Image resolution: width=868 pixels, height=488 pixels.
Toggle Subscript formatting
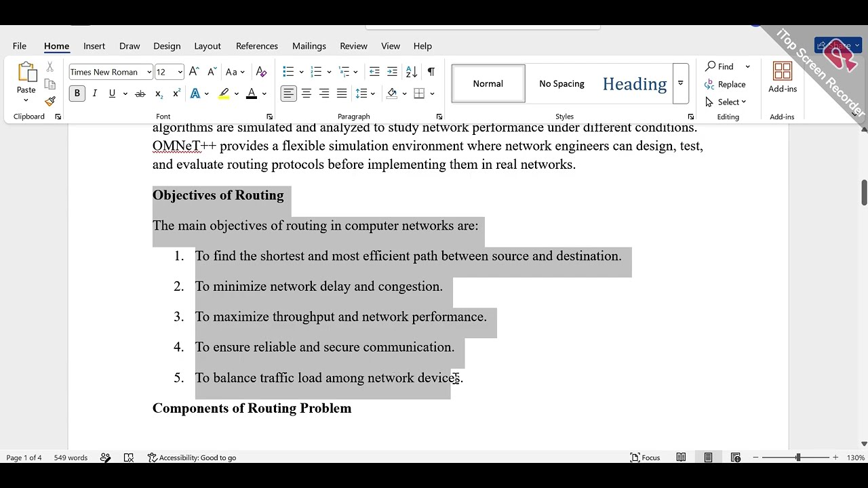coord(159,94)
